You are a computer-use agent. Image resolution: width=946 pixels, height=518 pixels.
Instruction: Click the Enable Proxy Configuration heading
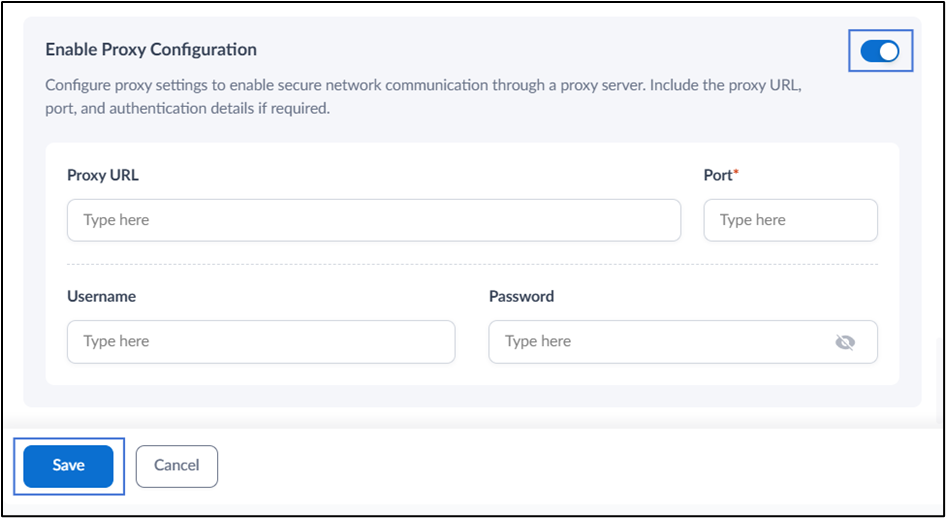pyautogui.click(x=151, y=49)
